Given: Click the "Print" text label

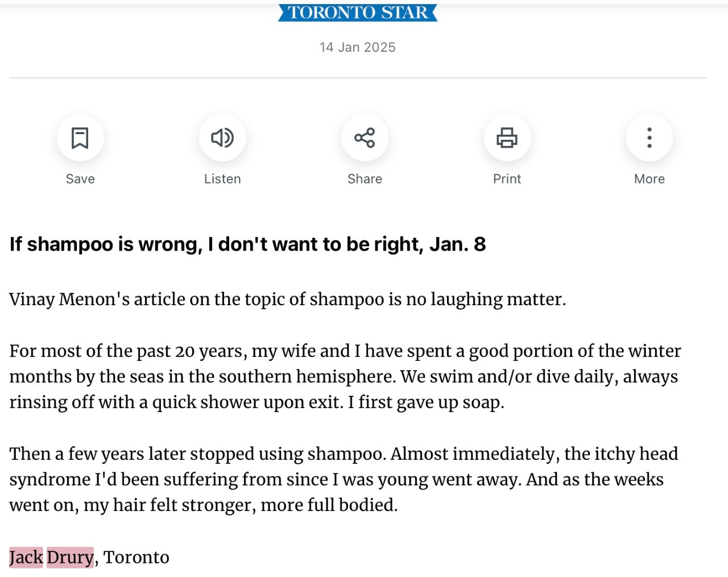Looking at the screenshot, I should tap(507, 179).
